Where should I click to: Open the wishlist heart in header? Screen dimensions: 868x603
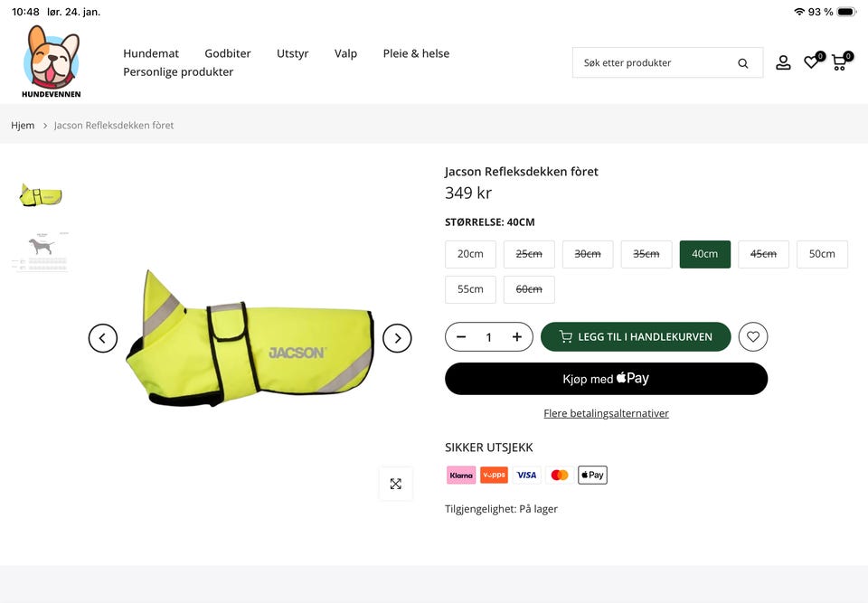coord(811,62)
